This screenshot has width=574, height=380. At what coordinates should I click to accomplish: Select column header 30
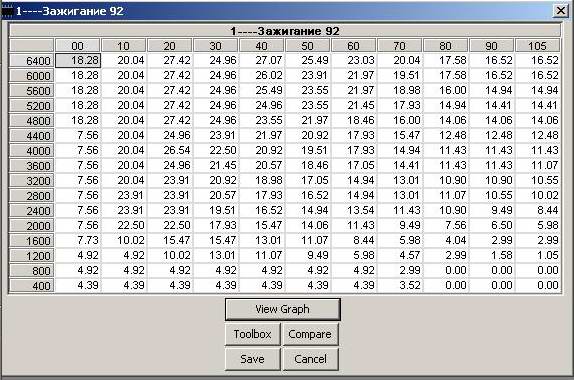[215, 46]
